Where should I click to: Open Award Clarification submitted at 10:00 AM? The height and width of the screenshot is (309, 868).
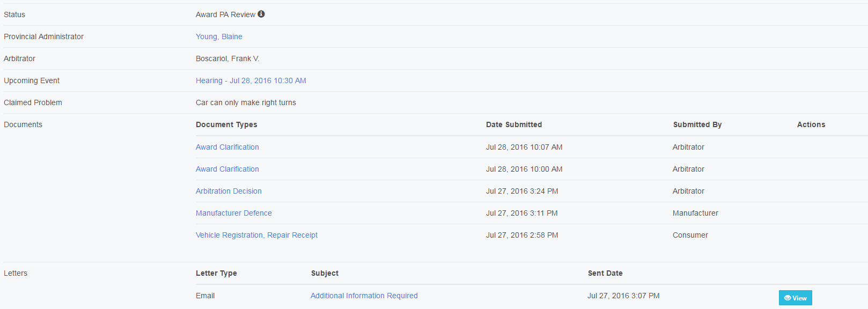click(227, 169)
